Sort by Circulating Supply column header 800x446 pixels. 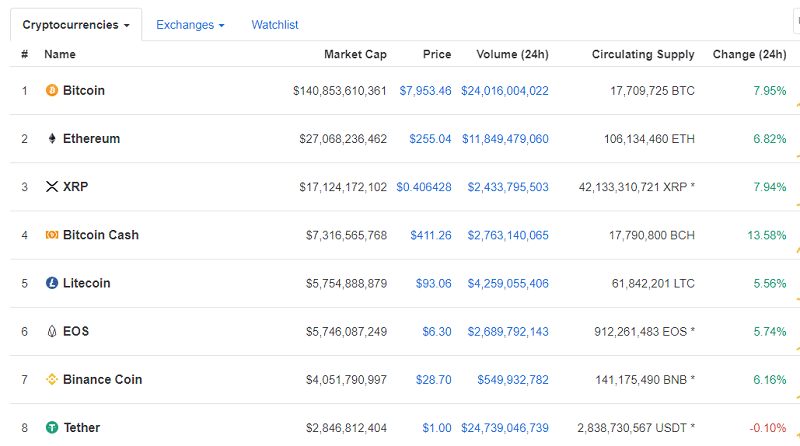click(x=643, y=54)
